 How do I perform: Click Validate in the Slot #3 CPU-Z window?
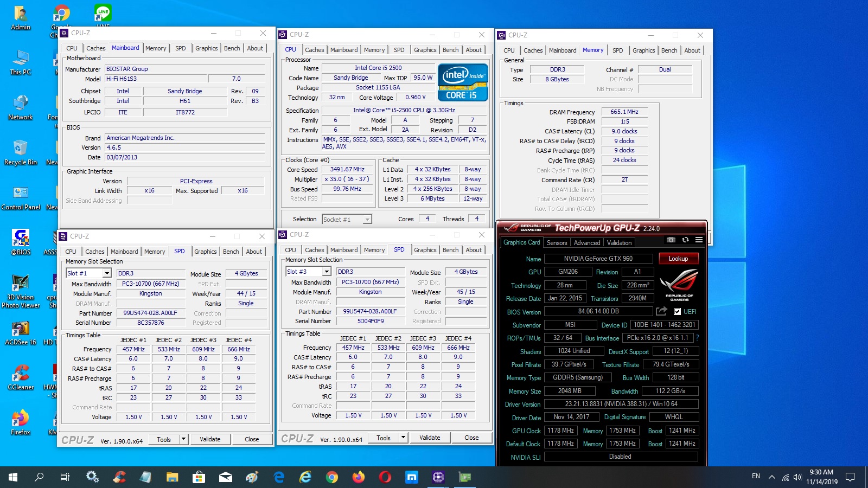coord(430,438)
